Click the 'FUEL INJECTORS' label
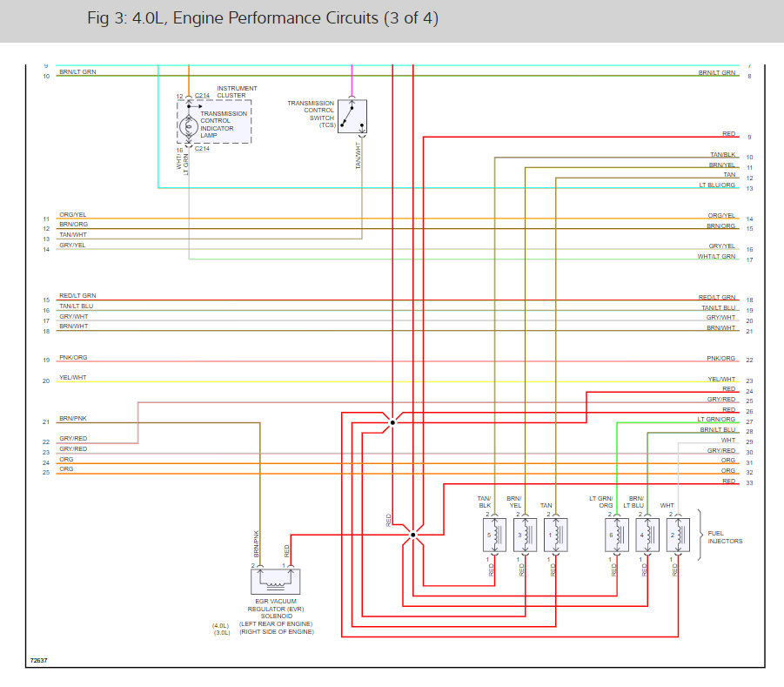 (x=725, y=537)
